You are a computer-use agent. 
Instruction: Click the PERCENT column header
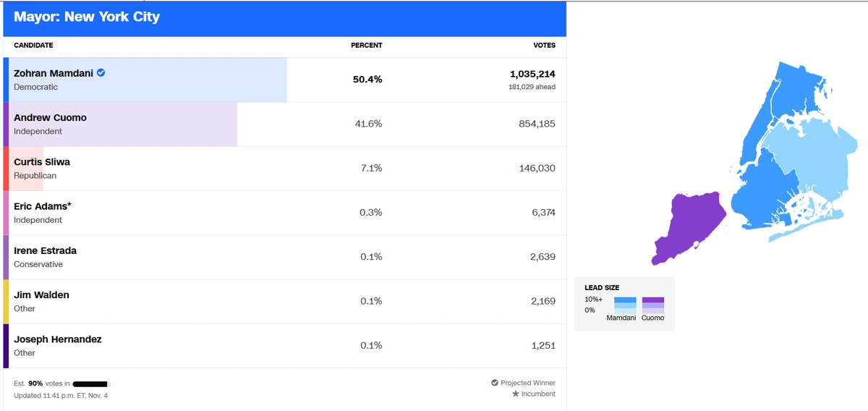pos(366,46)
